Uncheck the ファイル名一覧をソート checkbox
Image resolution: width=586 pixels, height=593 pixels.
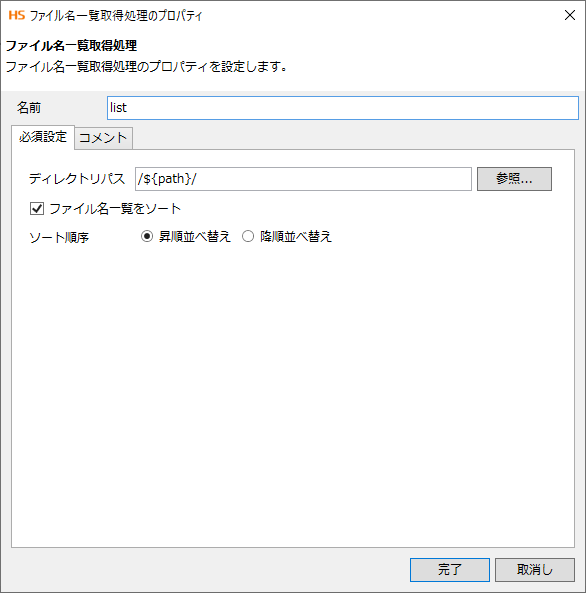click(37, 208)
